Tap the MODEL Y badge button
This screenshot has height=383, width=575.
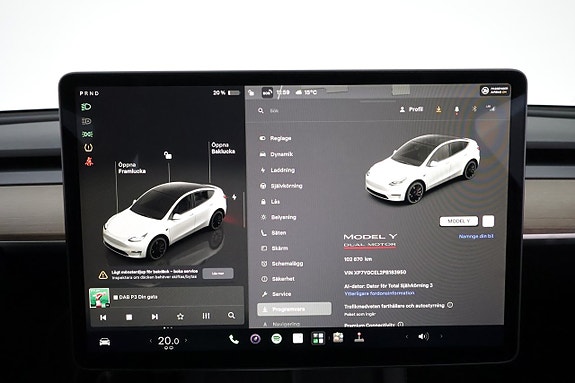(459, 221)
